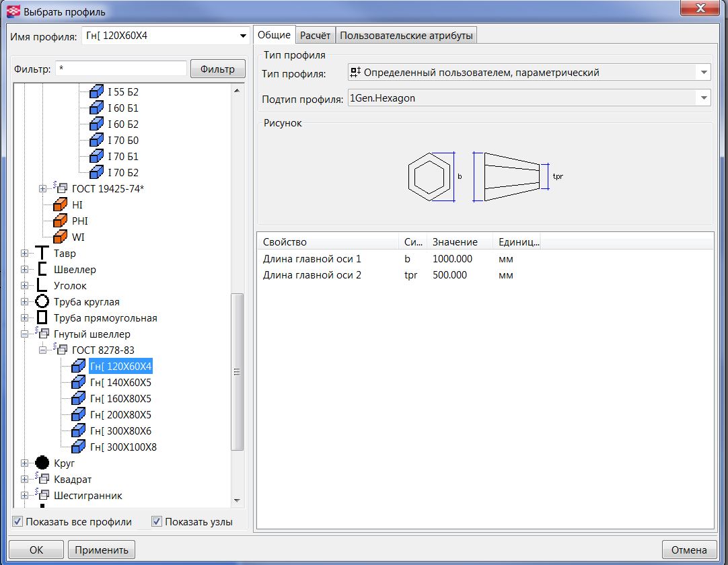Click the orange HI profile icon
728x565 pixels.
[61, 205]
